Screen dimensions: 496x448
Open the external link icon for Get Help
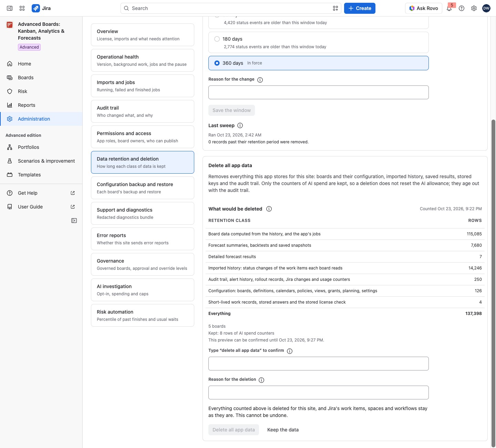[x=73, y=193]
